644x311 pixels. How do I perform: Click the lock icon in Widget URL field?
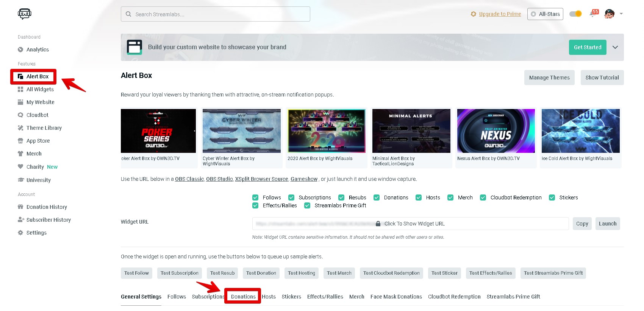click(378, 224)
